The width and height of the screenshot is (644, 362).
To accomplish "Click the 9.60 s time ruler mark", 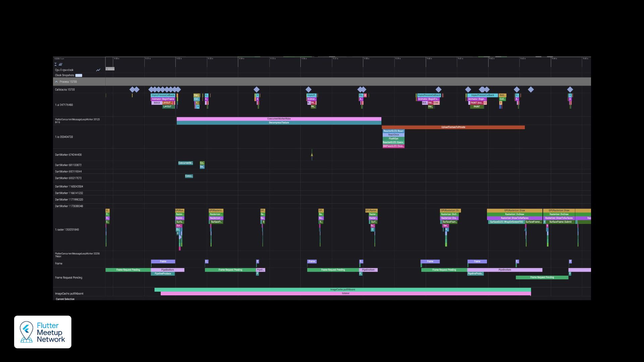I will point(429,59).
